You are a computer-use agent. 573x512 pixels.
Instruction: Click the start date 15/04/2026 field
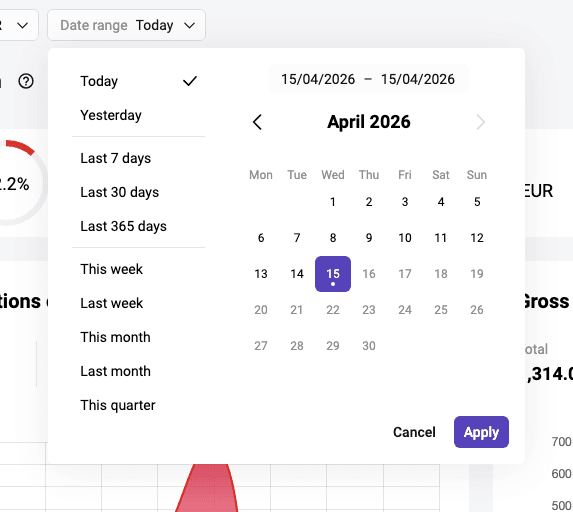(x=318, y=79)
